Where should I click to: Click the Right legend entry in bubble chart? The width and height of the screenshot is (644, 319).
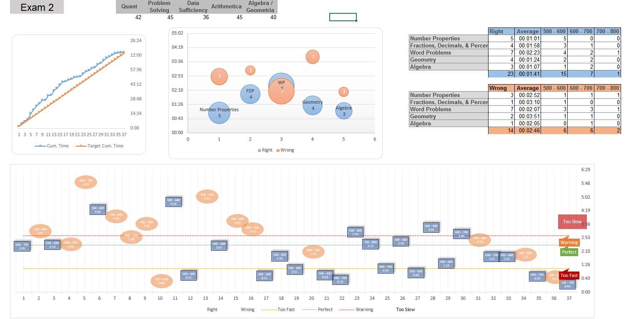[x=264, y=150]
